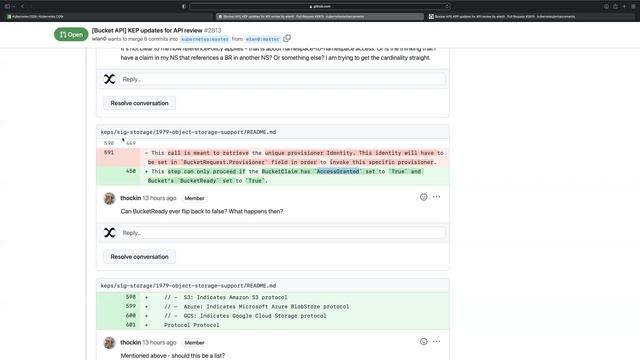The width and height of the screenshot is (640, 360).
Task: Click the Member badge on the list comment
Action: coord(194,342)
